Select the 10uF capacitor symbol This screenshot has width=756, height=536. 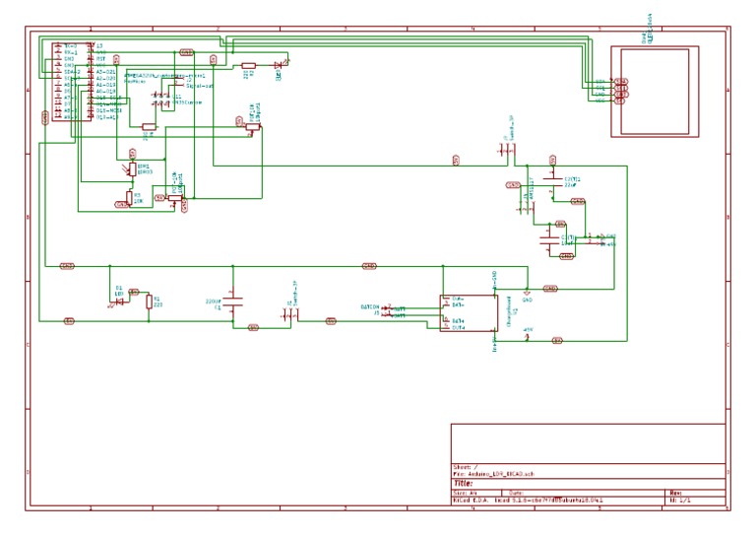(548, 240)
